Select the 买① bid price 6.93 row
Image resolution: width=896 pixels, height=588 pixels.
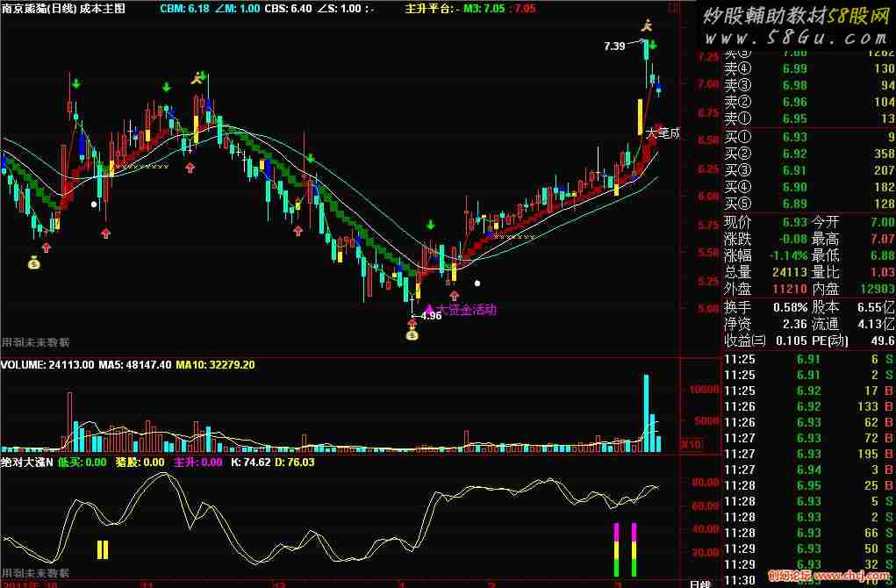pyautogui.click(x=808, y=137)
